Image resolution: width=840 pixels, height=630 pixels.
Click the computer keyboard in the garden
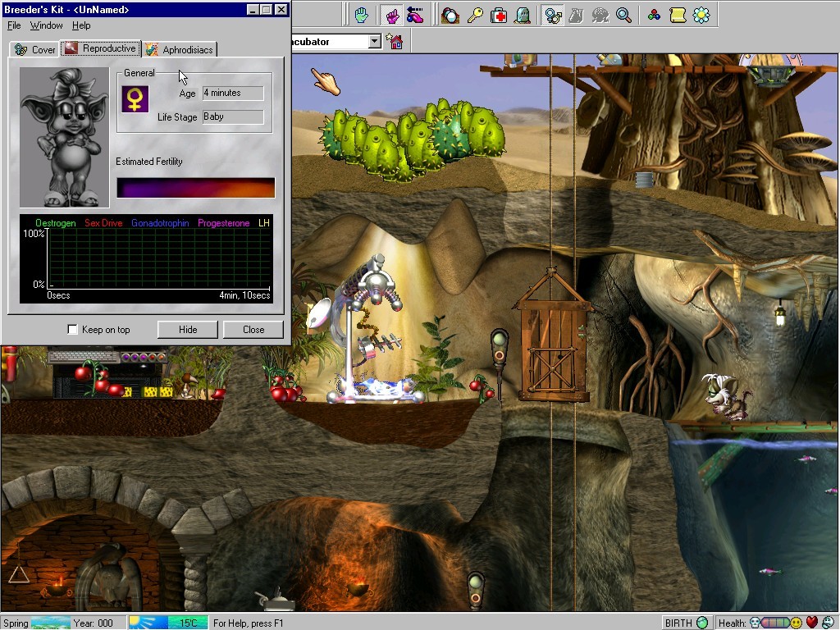(x=83, y=356)
